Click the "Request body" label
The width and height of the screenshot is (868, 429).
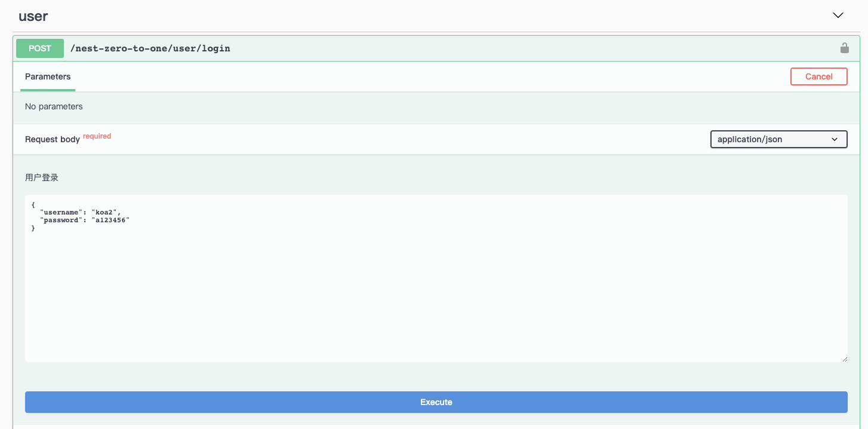tap(53, 139)
